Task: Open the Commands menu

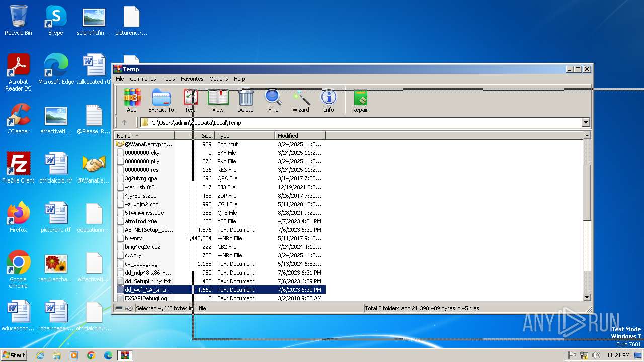Action: pos(143,79)
